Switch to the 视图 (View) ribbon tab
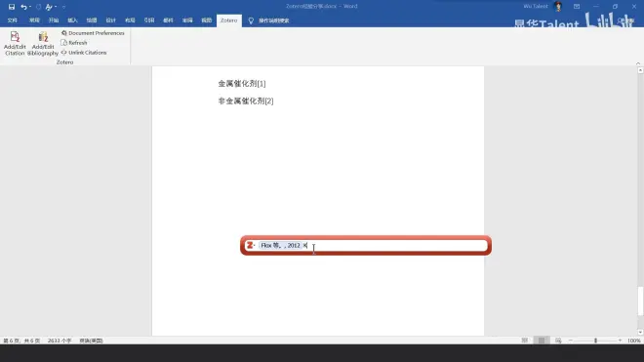Image resolution: width=644 pixels, height=362 pixels. [206, 20]
